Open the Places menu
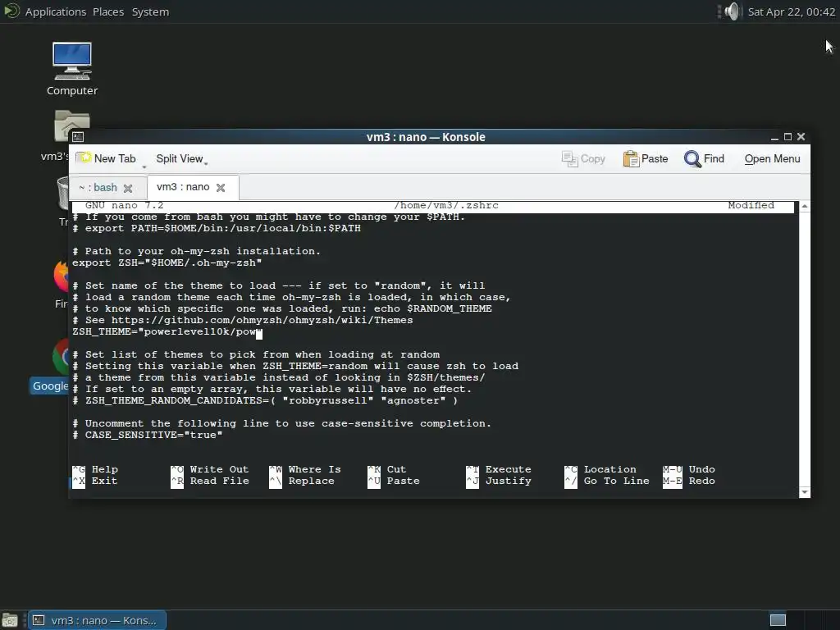The height and width of the screenshot is (630, 840). [x=108, y=11]
